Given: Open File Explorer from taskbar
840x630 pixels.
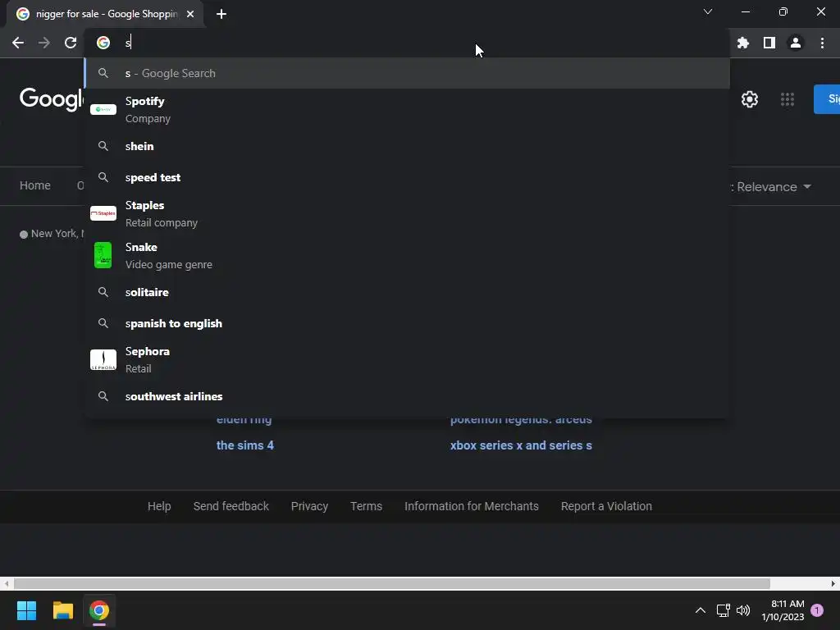Looking at the screenshot, I should coord(62,610).
